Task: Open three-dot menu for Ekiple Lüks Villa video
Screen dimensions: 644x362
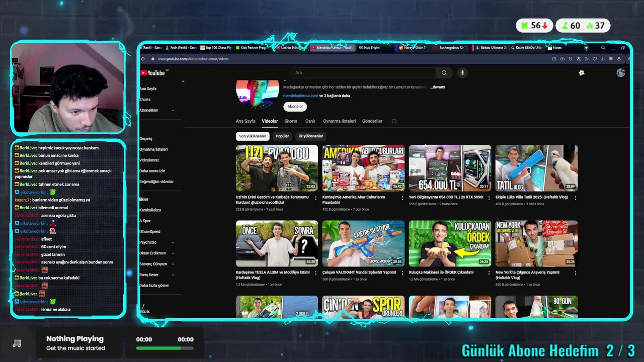Action: click(x=575, y=198)
